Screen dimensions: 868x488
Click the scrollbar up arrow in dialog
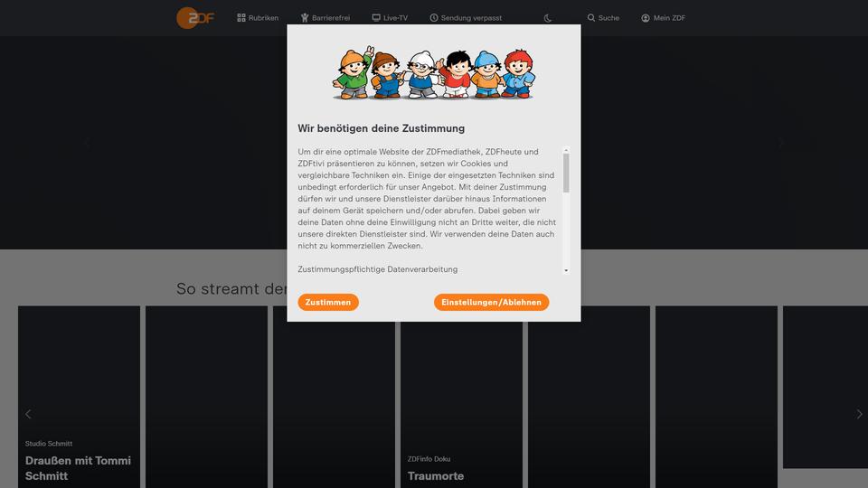click(x=566, y=151)
